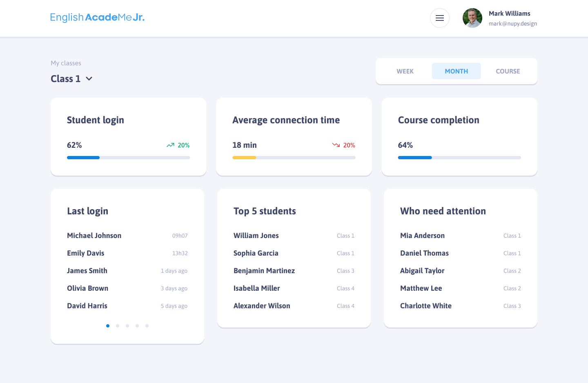Click the green upward trend icon

click(x=170, y=145)
